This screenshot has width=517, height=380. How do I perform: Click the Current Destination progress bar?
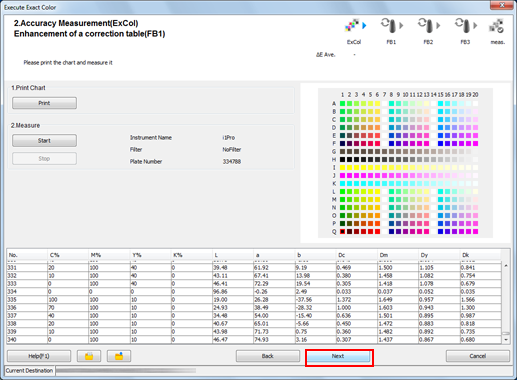coord(126,371)
